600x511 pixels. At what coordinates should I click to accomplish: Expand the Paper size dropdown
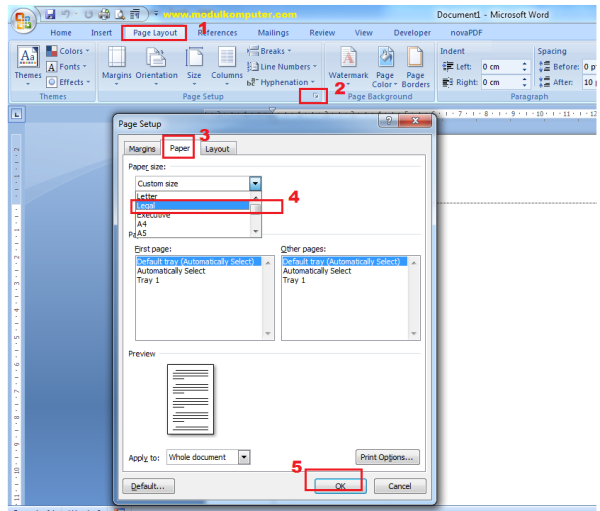(x=255, y=184)
